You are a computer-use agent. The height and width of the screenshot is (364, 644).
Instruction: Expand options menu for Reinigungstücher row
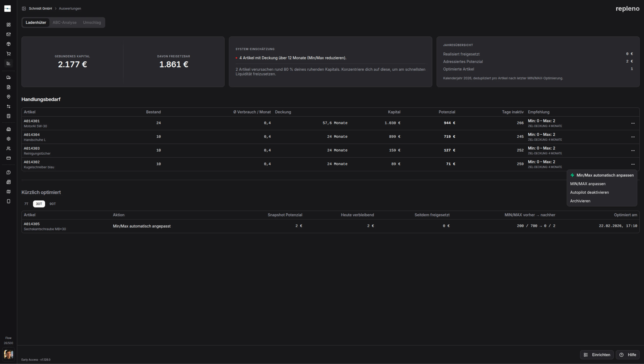(633, 150)
